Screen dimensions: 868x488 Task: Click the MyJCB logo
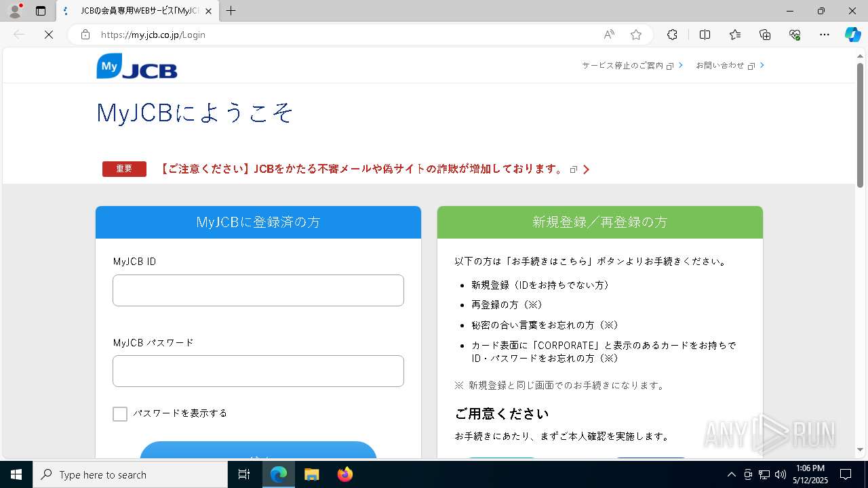pos(137,66)
